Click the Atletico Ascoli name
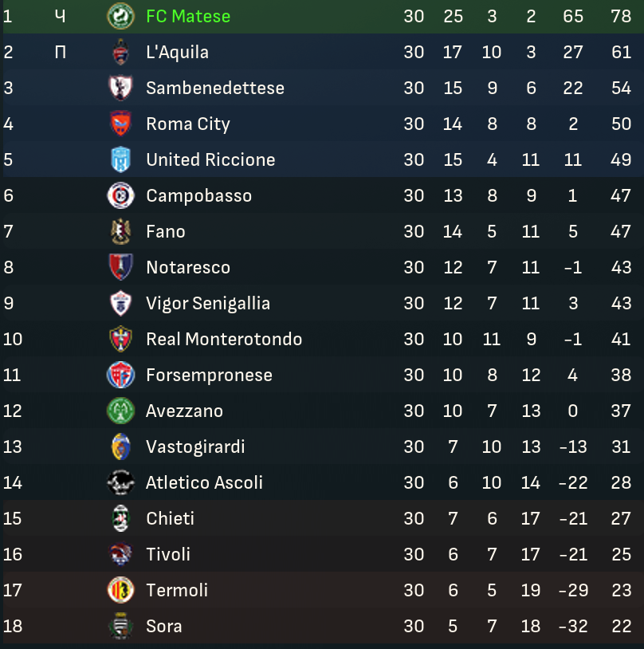This screenshot has height=649, width=644. pyautogui.click(x=204, y=482)
